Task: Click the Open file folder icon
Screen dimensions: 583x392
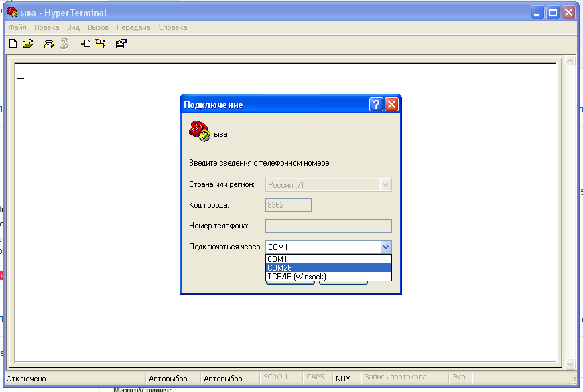Action: [27, 44]
